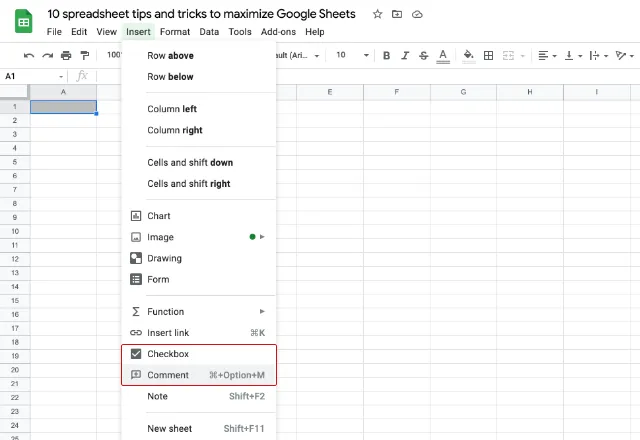Select row 5 header

[x=15, y=162]
